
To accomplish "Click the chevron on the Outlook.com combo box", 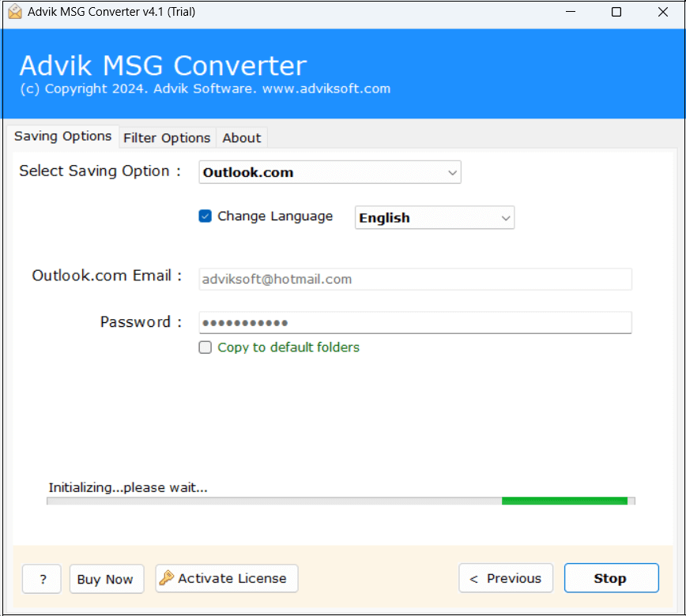I will point(452,171).
